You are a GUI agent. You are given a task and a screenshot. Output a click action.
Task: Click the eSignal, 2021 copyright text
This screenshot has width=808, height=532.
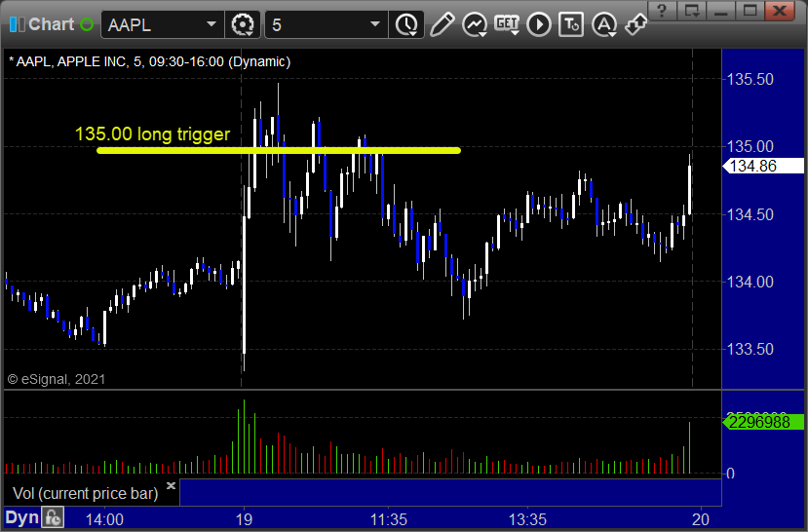tap(57, 379)
